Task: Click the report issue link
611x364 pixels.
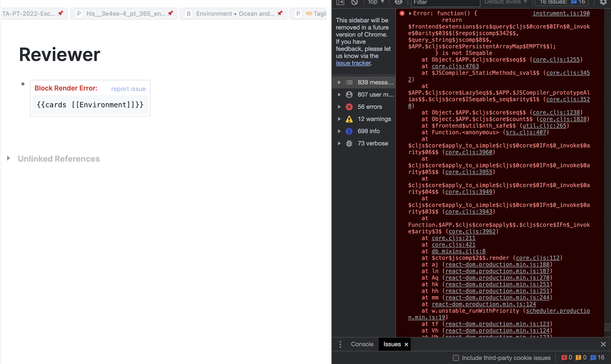Action: [x=128, y=89]
